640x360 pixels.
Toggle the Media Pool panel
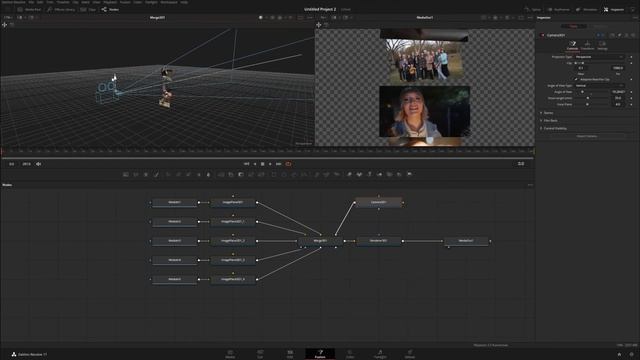29,9
